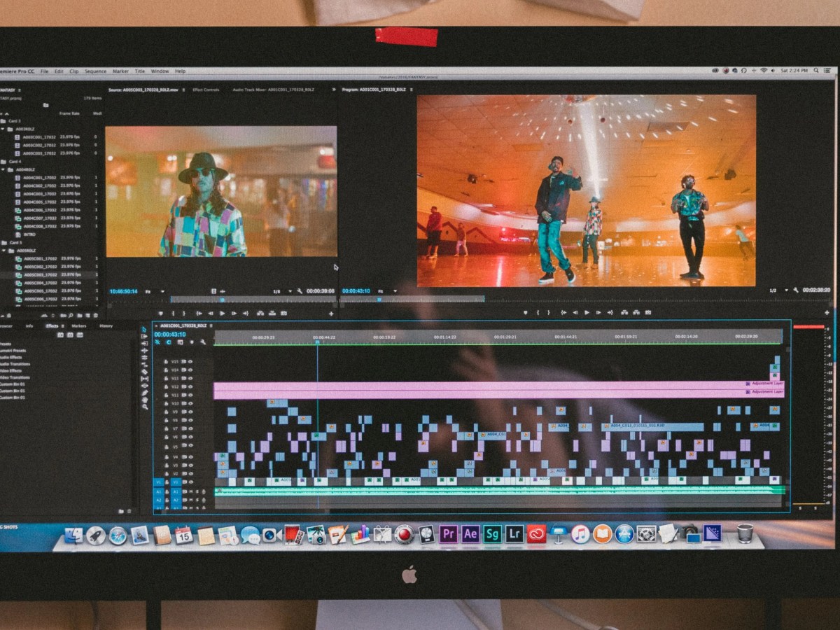
Task: Switch to the Markers tab
Action: point(79,326)
